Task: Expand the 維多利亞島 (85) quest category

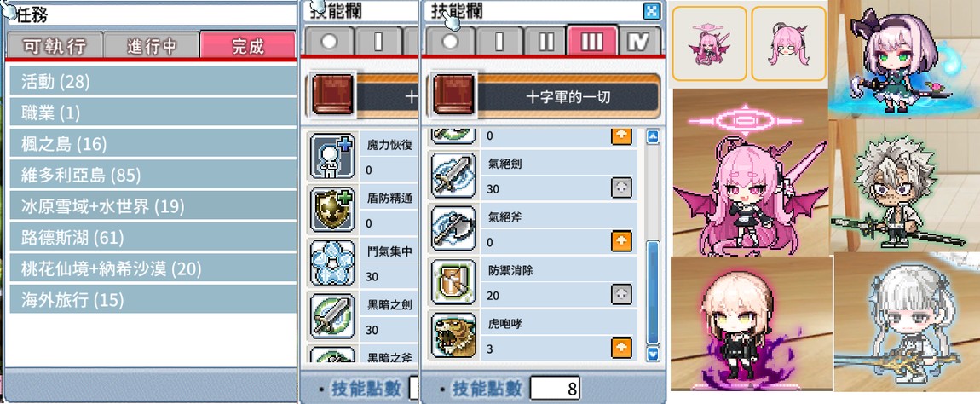Action: coord(153,175)
